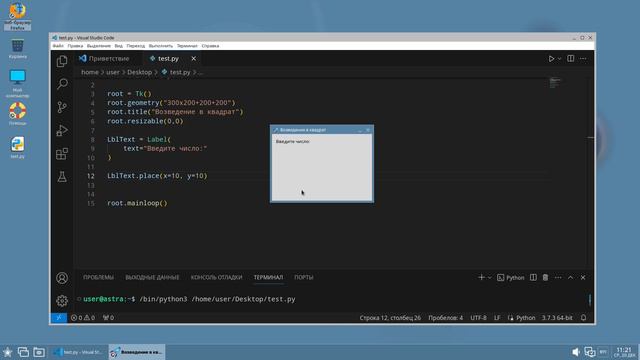Viewport: 640px width, 360px height.
Task: Open volume control in system tray
Action: click(576, 352)
